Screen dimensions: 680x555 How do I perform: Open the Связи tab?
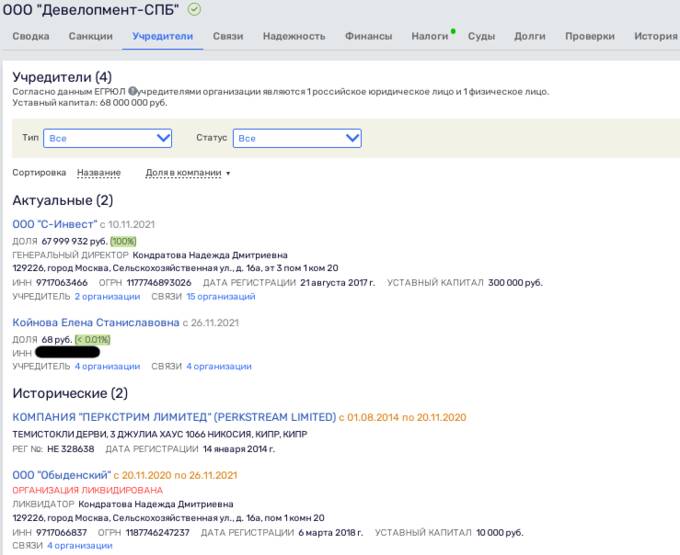(x=228, y=36)
